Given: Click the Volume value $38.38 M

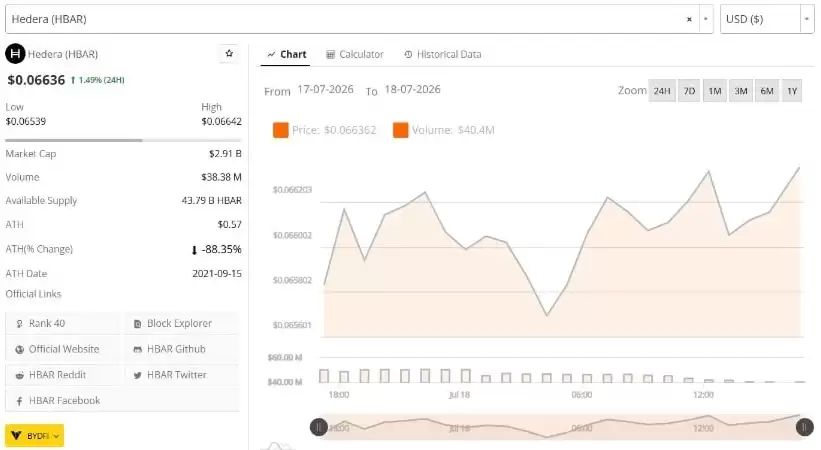Looking at the screenshot, I should (x=221, y=178).
